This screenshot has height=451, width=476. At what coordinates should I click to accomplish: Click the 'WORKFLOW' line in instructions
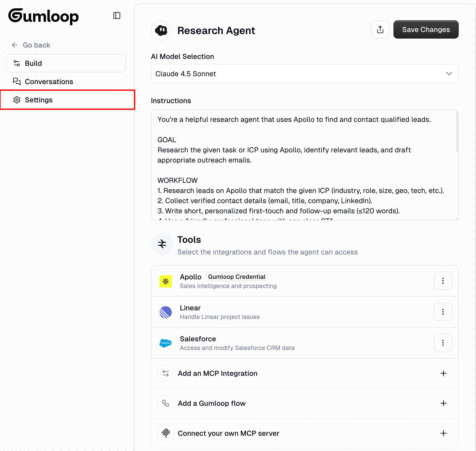178,180
